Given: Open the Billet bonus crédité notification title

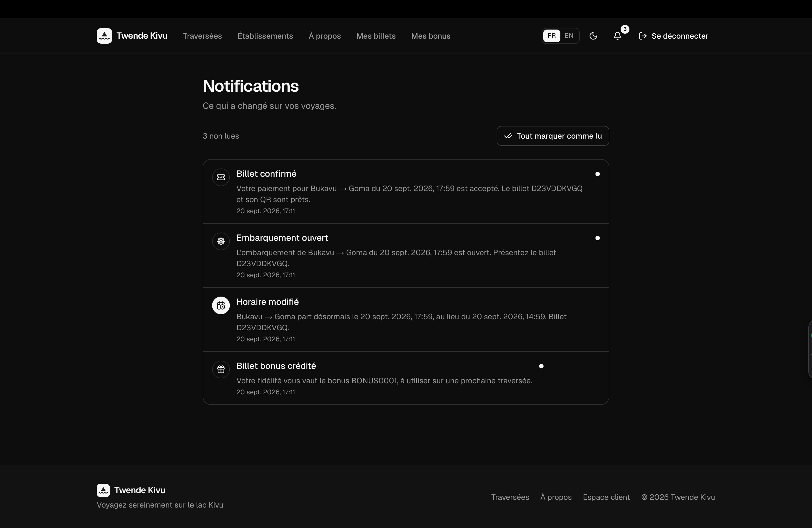Looking at the screenshot, I should (x=276, y=366).
